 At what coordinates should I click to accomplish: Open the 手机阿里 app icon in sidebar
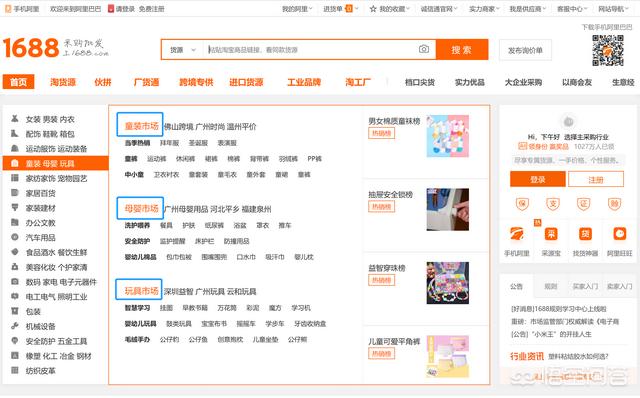[517, 234]
